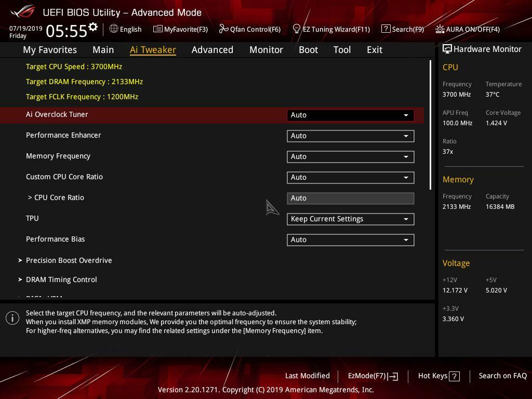Switch to the Main tab

(103, 50)
